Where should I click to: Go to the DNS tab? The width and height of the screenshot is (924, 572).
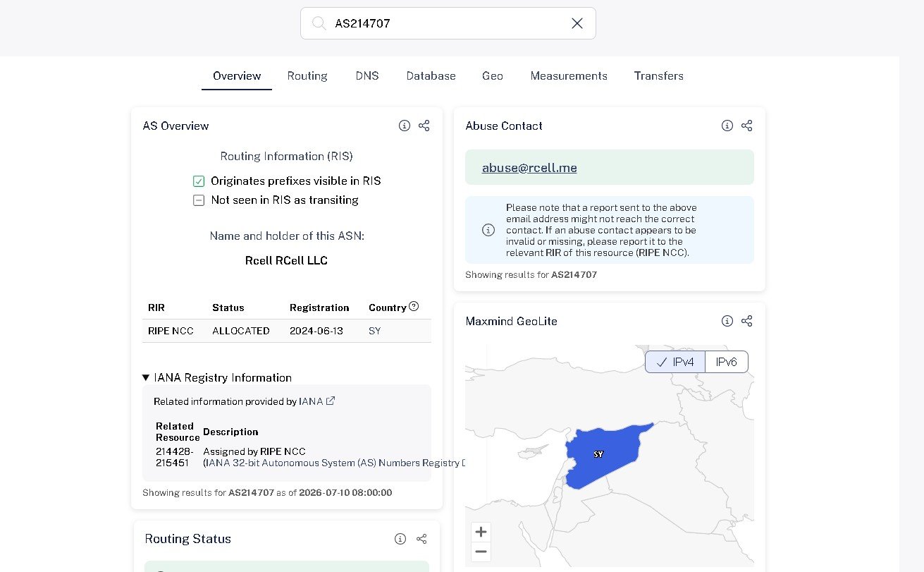[367, 76]
